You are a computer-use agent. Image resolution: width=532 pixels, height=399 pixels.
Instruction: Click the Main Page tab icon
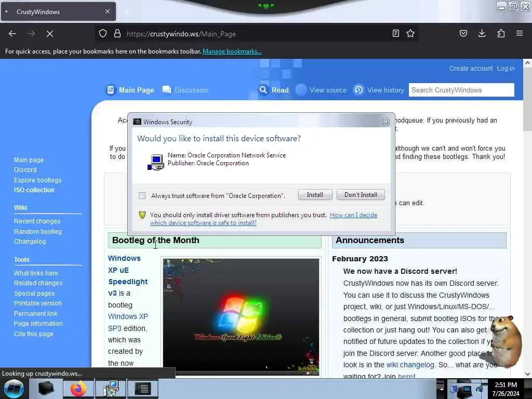[111, 90]
